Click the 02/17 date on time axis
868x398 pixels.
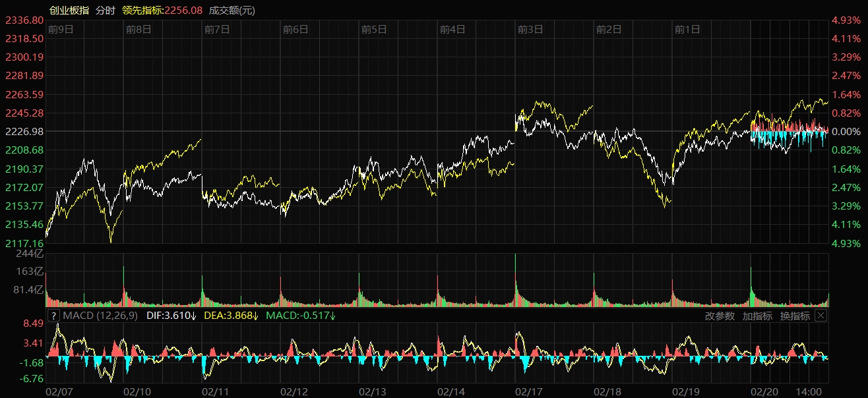pyautogui.click(x=529, y=391)
